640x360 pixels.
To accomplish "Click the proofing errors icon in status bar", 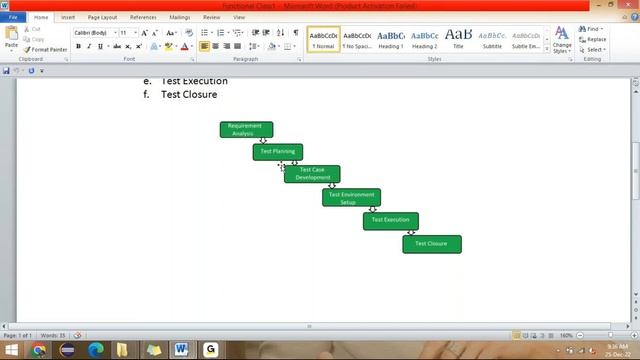I will point(77,336).
